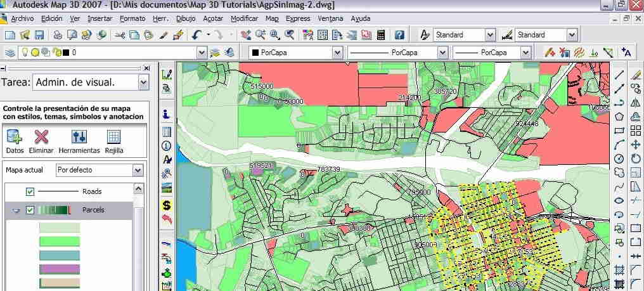This screenshot has height=291, width=644.
Task: Collapse the Parcels layer theme list
Action: tap(16, 210)
